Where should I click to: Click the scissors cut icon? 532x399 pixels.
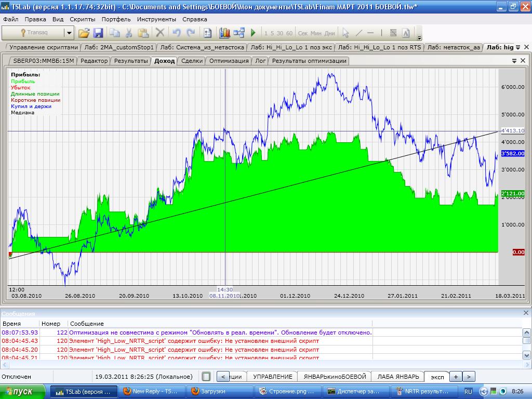tap(129, 33)
